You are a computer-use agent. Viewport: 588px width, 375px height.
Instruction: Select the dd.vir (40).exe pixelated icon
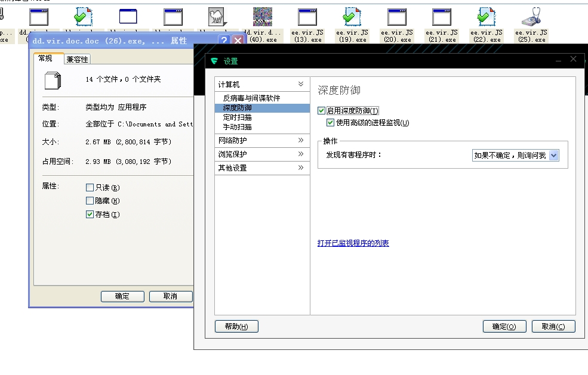[x=263, y=17]
